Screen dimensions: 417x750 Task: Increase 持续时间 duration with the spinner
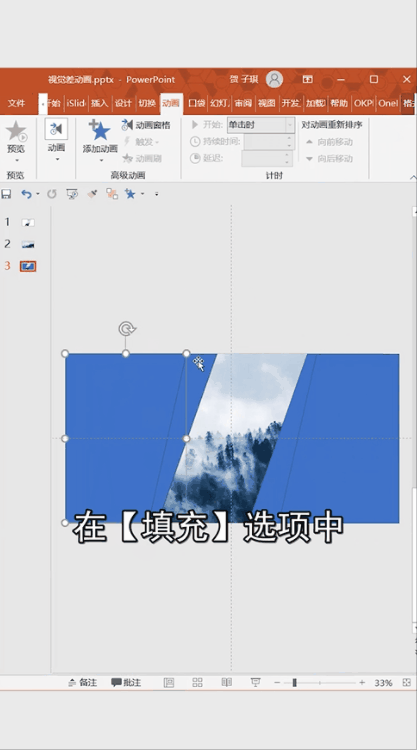pyautogui.click(x=289, y=138)
